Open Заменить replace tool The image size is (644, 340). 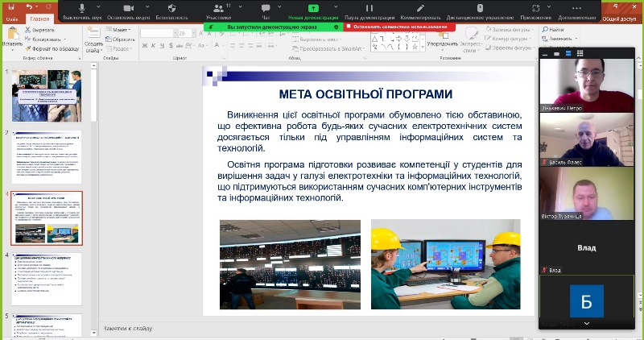tap(559, 39)
